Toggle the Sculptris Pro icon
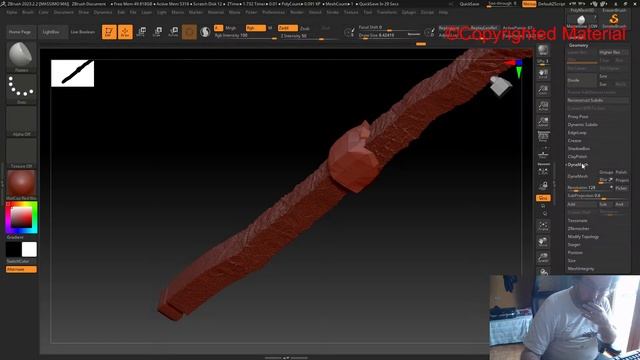Screen dimensions: 640x360 [205, 32]
